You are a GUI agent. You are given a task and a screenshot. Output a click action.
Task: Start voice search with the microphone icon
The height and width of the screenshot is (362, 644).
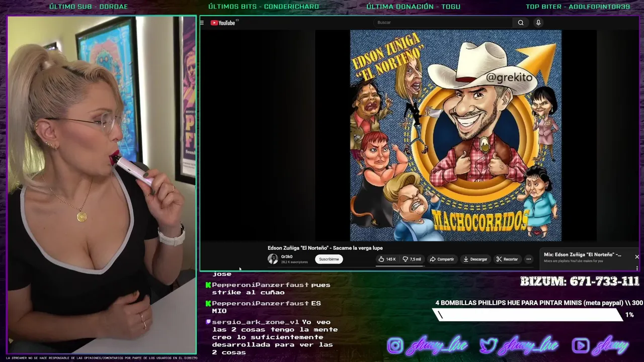click(538, 23)
